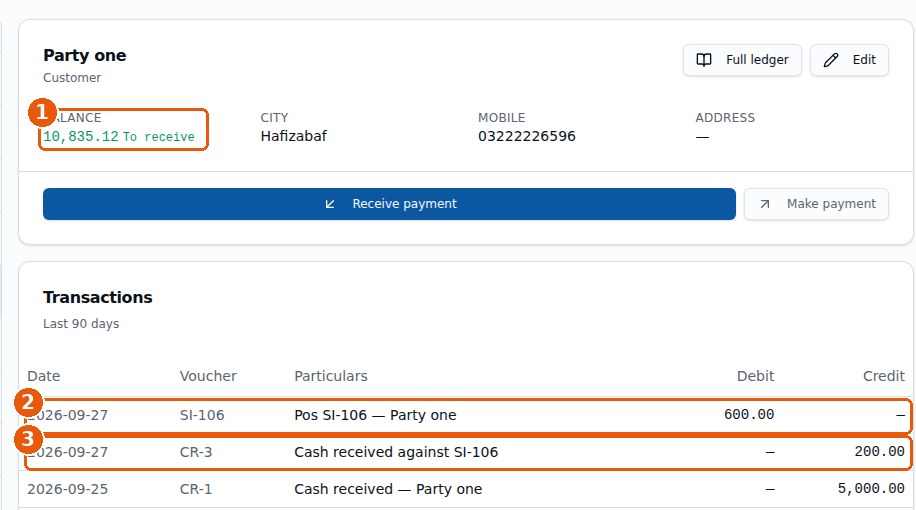Click the arrow icon in Make payment
The width and height of the screenshot is (916, 510).
point(765,204)
